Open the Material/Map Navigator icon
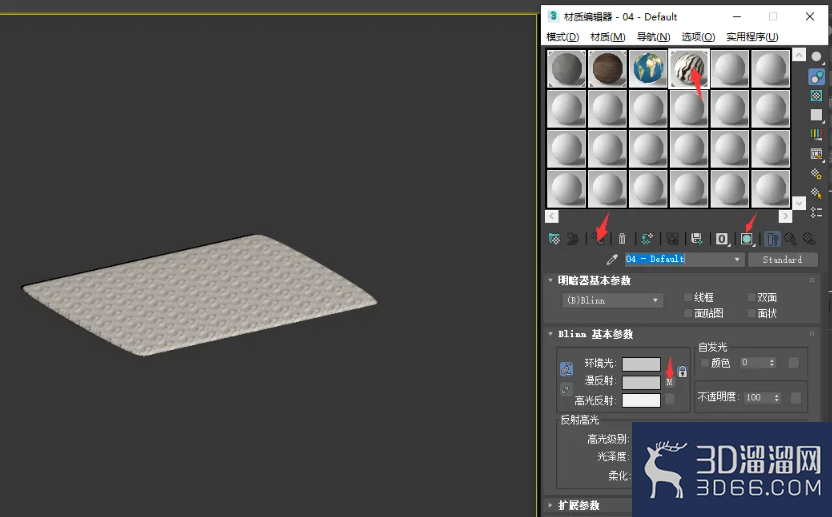Screen dimensions: 832x517 (x=817, y=212)
